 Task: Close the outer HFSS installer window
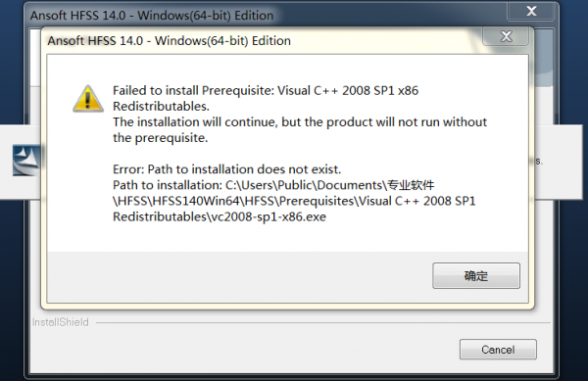coord(531,11)
